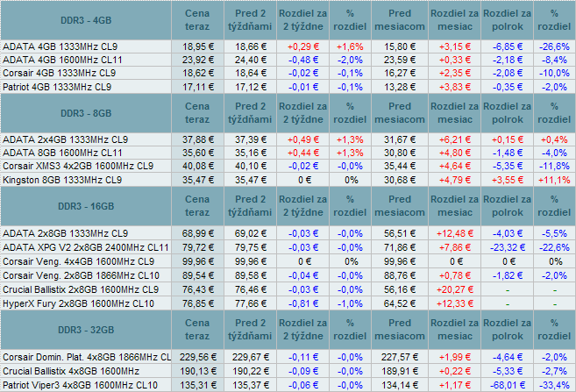Click the -22,6% half-year percent value
Image resolution: width=576 pixels, height=392 pixels.
pos(554,247)
